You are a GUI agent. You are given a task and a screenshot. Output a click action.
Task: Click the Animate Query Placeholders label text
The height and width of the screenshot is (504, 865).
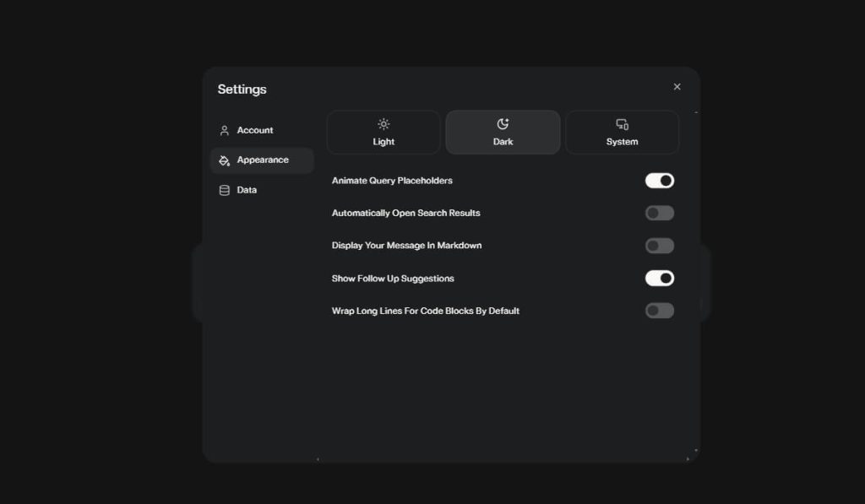tap(392, 181)
